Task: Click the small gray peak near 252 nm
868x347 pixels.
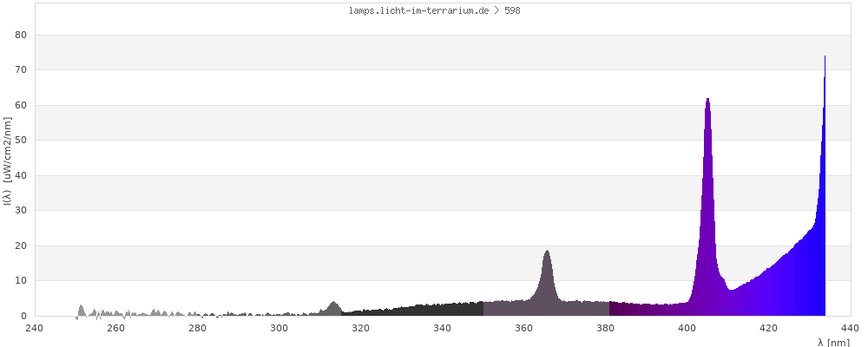Action: coord(81,307)
